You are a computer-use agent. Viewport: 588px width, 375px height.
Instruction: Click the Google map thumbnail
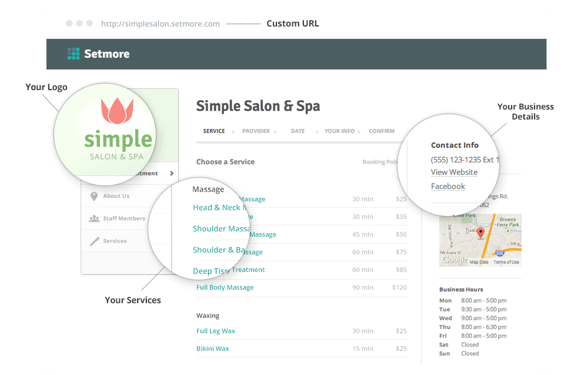tap(480, 240)
